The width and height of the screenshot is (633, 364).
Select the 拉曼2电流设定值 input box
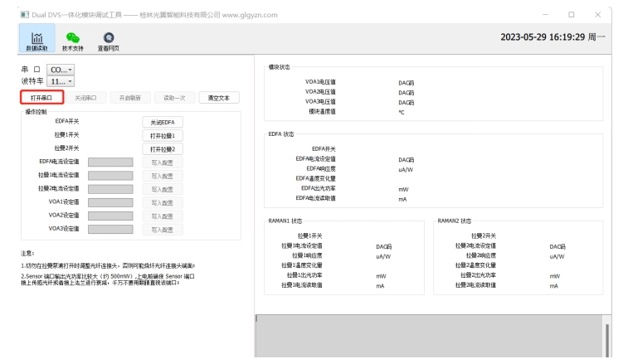(110, 188)
